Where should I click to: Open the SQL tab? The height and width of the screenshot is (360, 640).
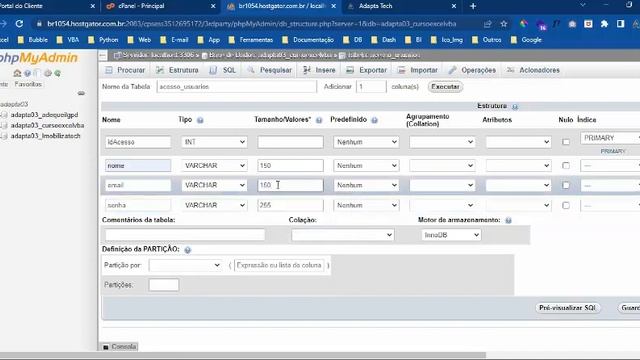click(223, 70)
